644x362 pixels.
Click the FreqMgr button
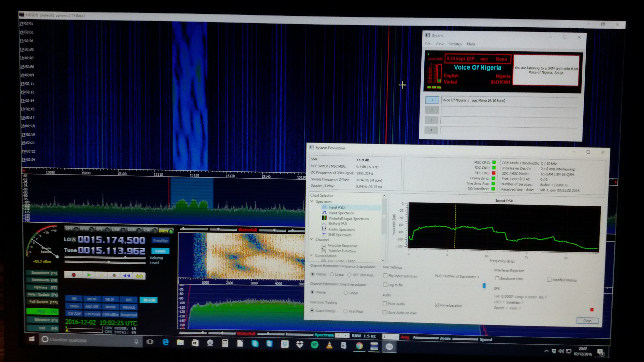(x=160, y=240)
